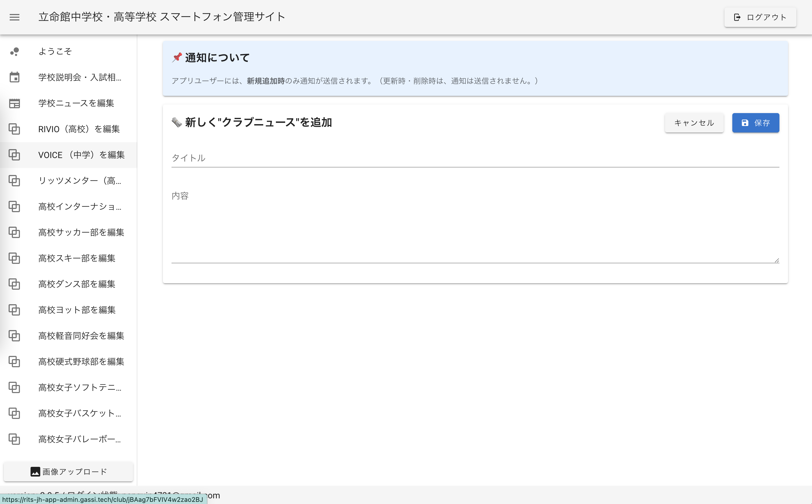Open 画像アップロード image upload button
The image size is (812, 504).
(x=68, y=472)
